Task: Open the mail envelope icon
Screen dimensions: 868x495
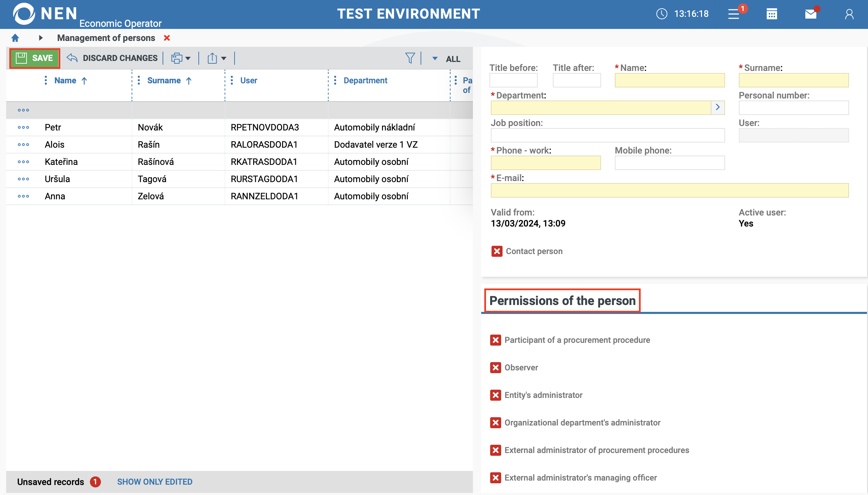Action: (810, 14)
